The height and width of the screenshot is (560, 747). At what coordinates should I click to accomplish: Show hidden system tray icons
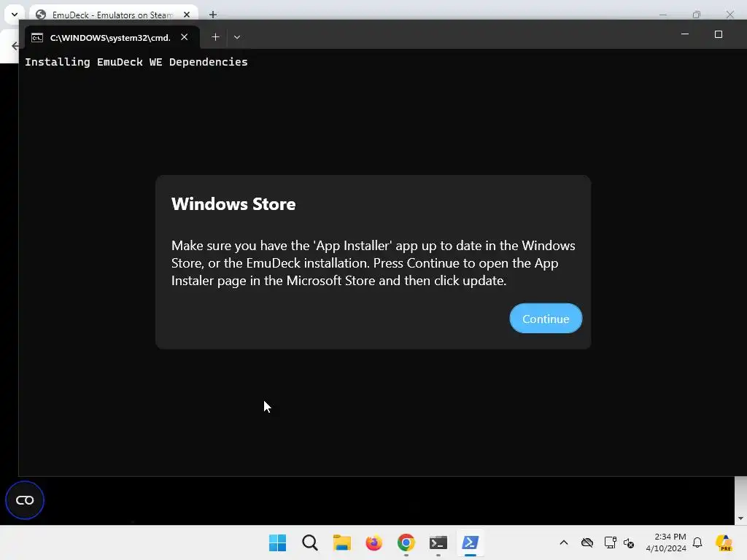(x=564, y=542)
